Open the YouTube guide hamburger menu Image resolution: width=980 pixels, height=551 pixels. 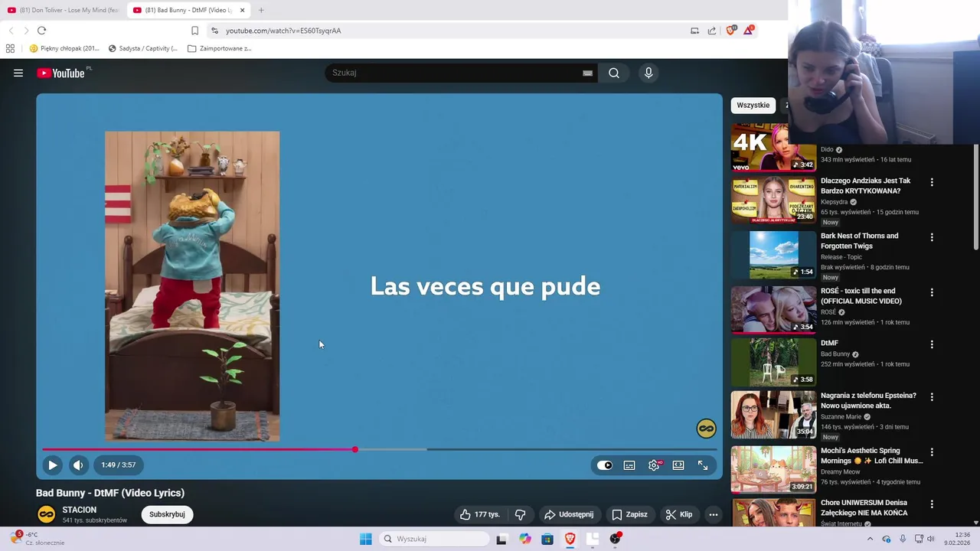(x=18, y=73)
